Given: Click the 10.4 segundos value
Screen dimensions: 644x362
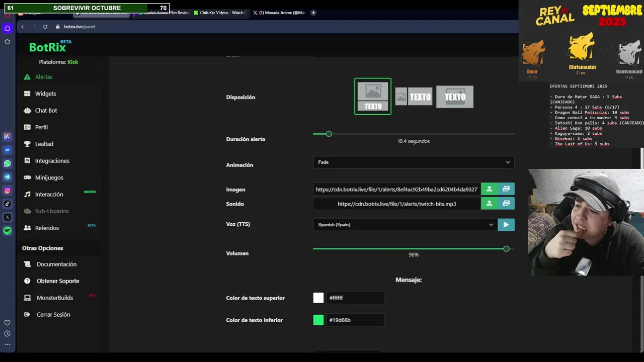Looking at the screenshot, I should (414, 141).
